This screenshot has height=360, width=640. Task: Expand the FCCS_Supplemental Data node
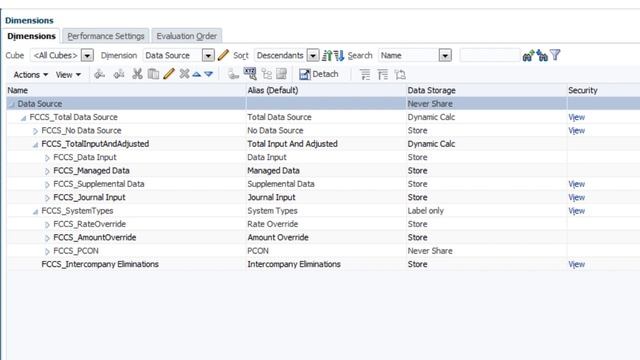(x=47, y=184)
